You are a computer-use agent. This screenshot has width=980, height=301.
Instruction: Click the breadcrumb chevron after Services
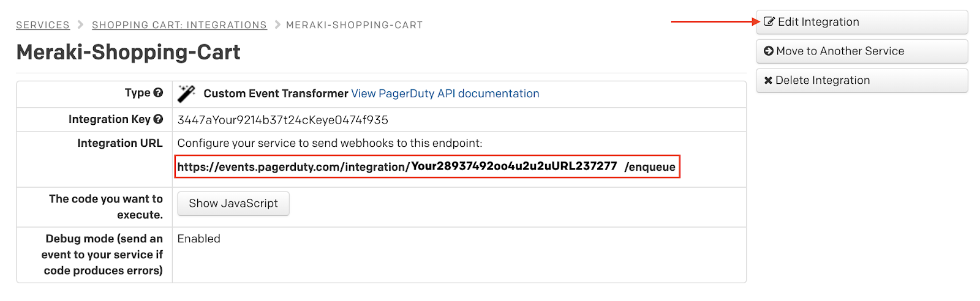click(80, 25)
